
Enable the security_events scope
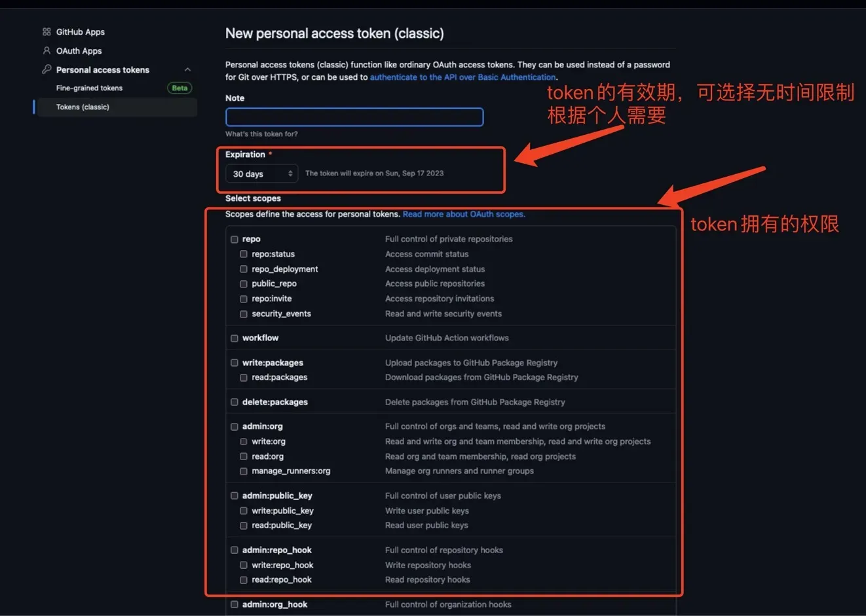244,314
